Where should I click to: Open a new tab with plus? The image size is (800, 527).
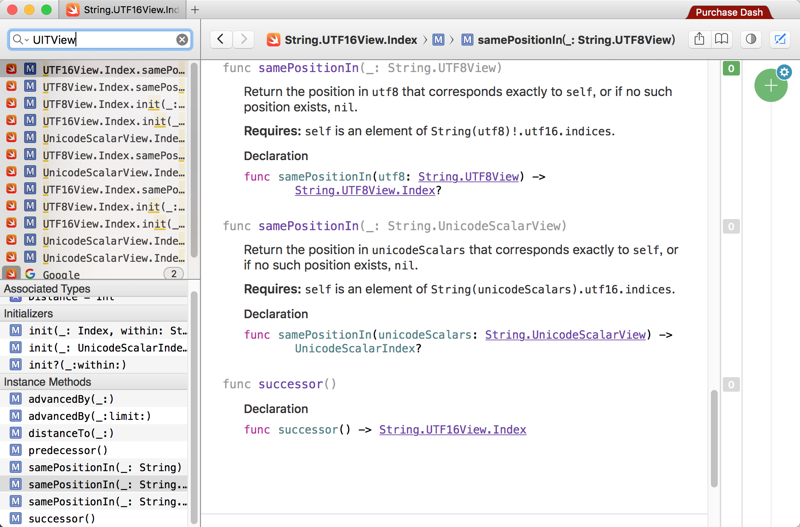(195, 10)
